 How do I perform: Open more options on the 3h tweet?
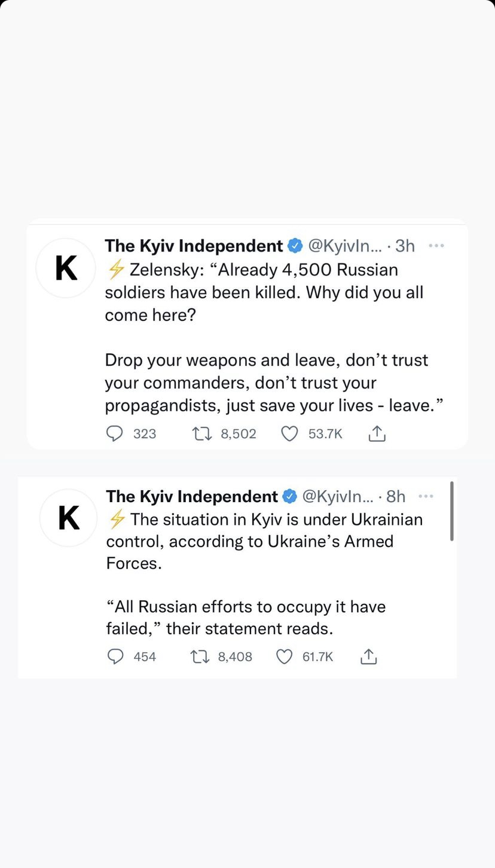(437, 246)
